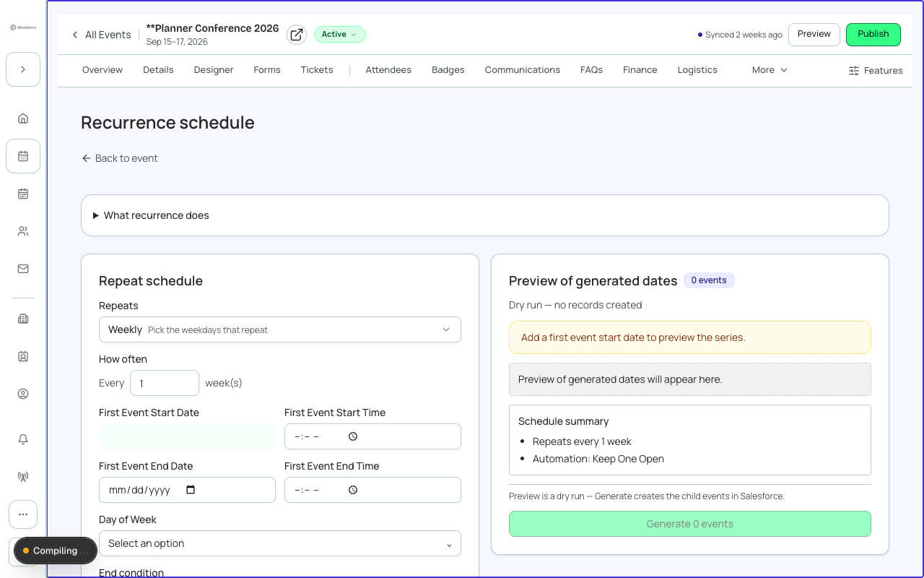This screenshot has width=924, height=578.
Task: Open the calendar schedule list icon
Action: [23, 194]
